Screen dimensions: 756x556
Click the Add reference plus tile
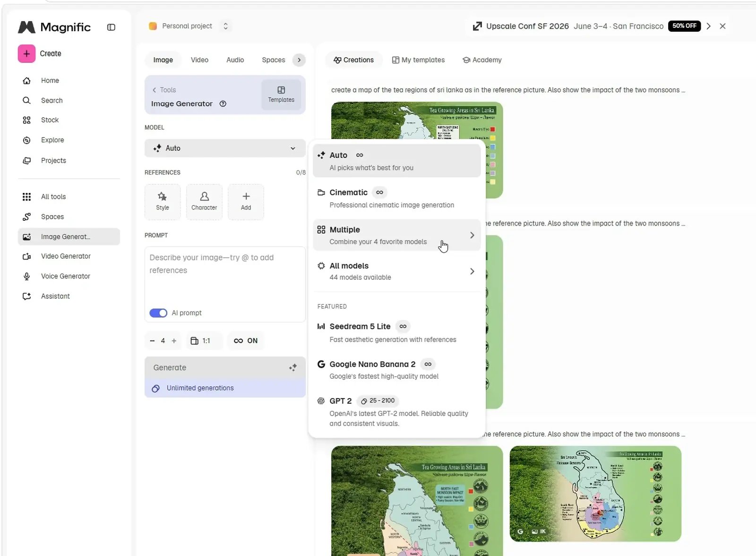pos(246,202)
